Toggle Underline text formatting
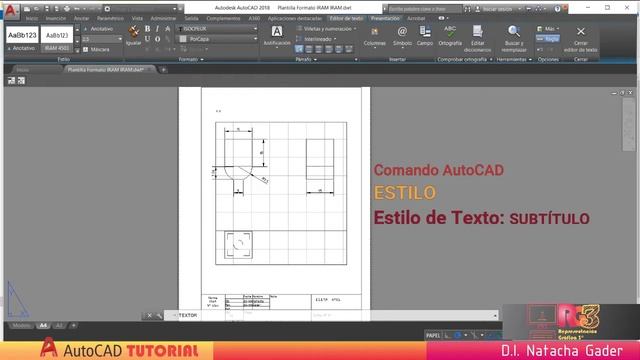Image resolution: width=640 pixels, height=360 pixels. pos(147,39)
